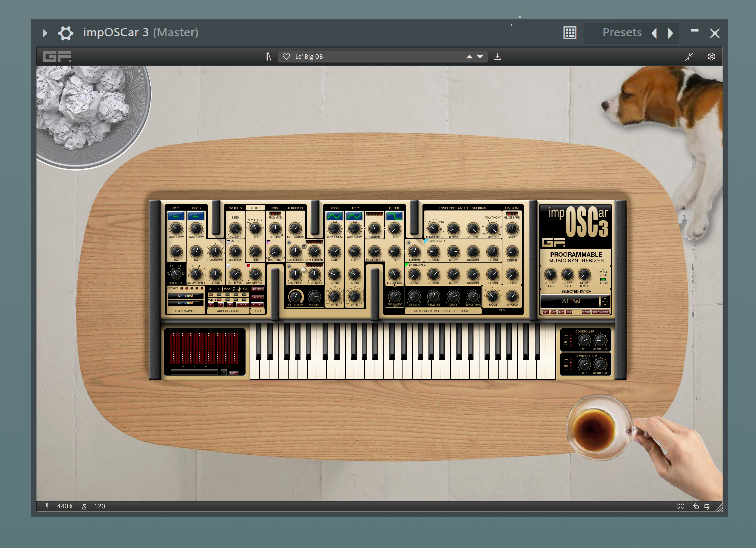Image resolution: width=756 pixels, height=548 pixels.
Task: Open the plugin options gear icon
Action: point(66,33)
